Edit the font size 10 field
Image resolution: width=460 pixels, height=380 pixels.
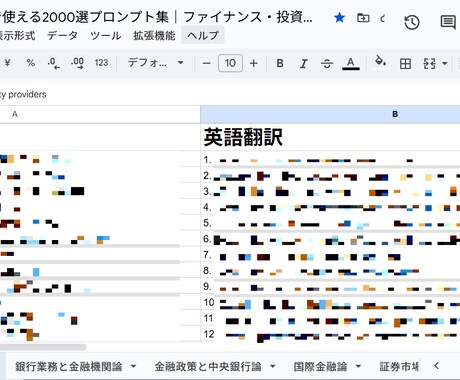click(230, 63)
